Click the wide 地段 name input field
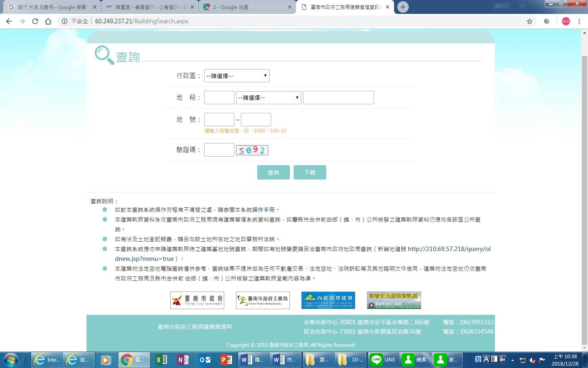Viewport: 588px width, 368px height. tap(339, 97)
